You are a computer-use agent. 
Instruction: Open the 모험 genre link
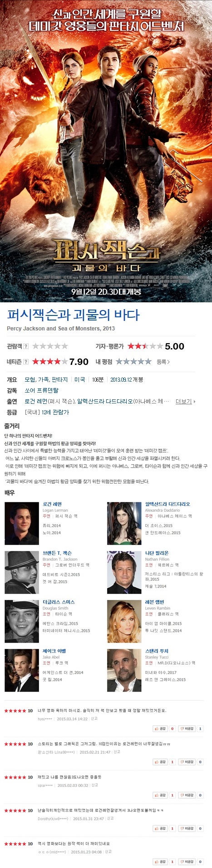pos(30,380)
